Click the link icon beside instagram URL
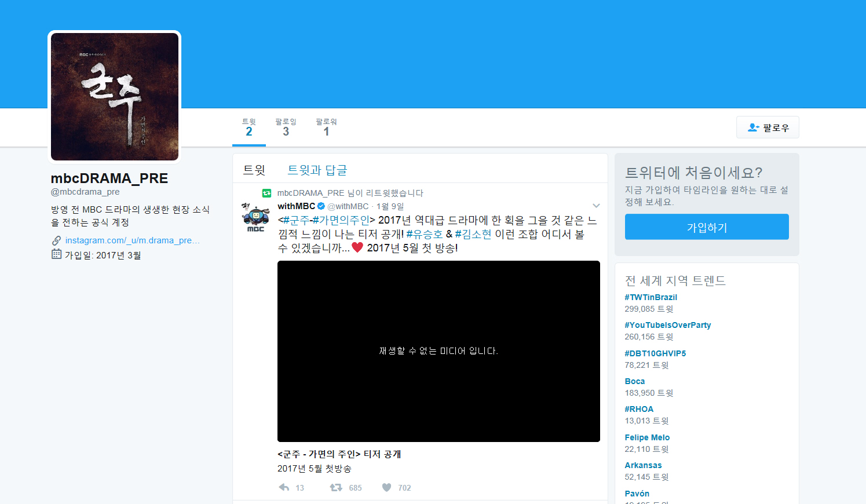The width and height of the screenshot is (866, 504). tap(56, 240)
